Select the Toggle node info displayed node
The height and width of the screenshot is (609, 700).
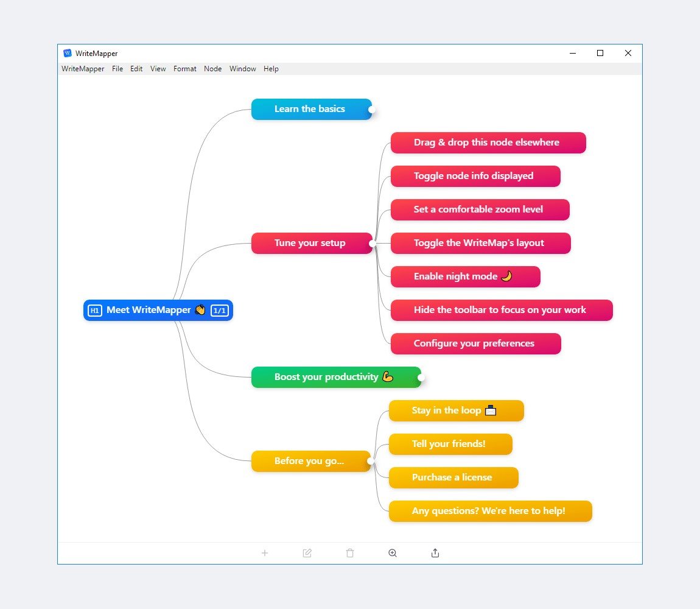pyautogui.click(x=475, y=176)
